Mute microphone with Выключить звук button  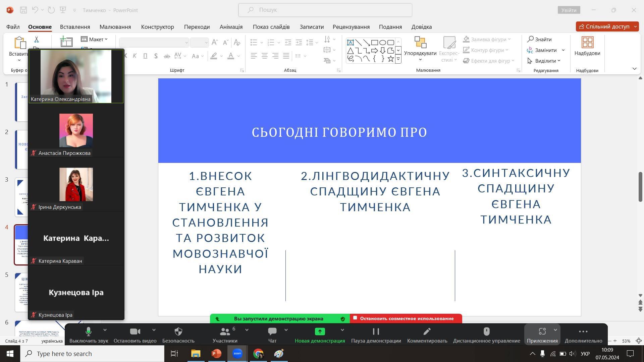[x=89, y=335]
